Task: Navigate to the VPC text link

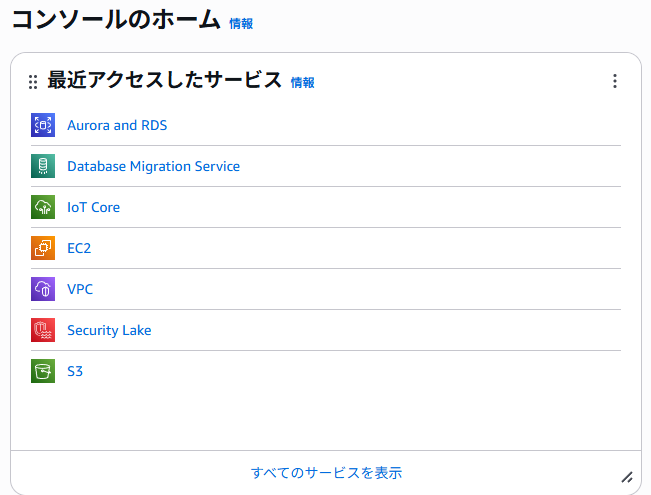Action: [x=80, y=289]
